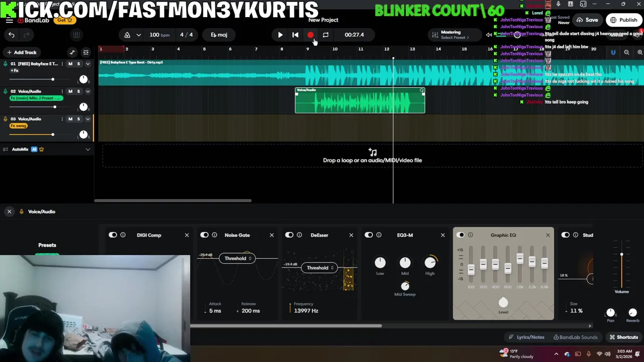Show DIGI Comp info icon
The height and width of the screenshot is (362, 644).
[x=123, y=235]
